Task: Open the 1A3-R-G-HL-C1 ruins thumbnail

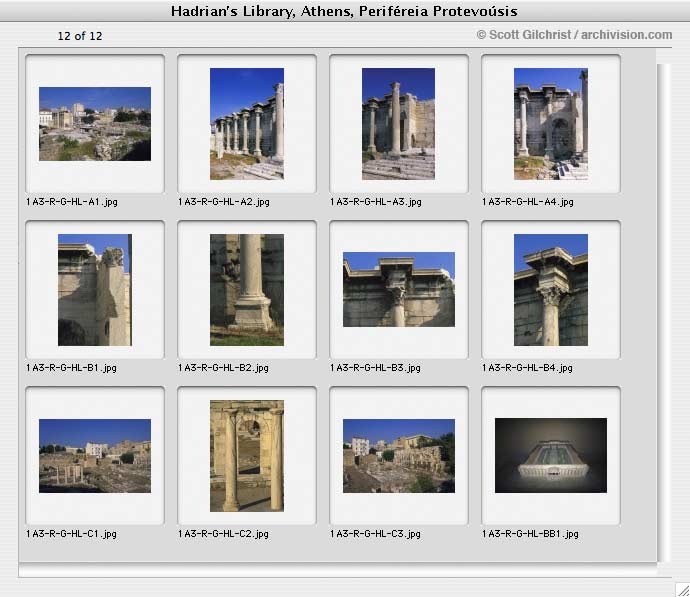Action: tap(95, 456)
